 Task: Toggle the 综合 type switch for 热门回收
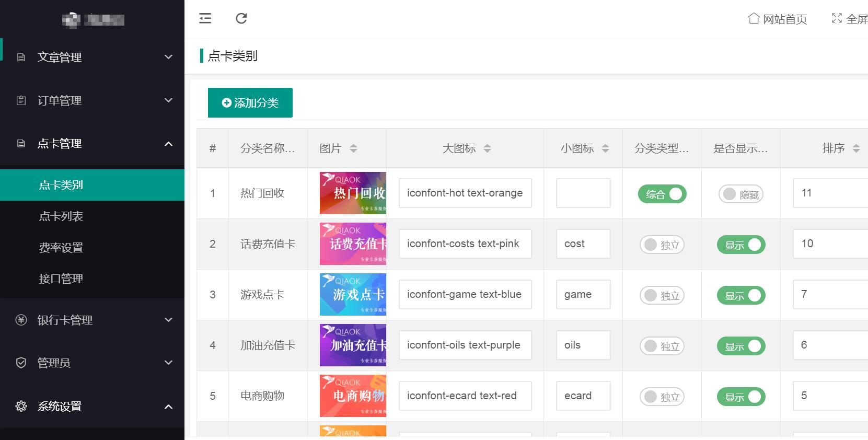click(662, 194)
